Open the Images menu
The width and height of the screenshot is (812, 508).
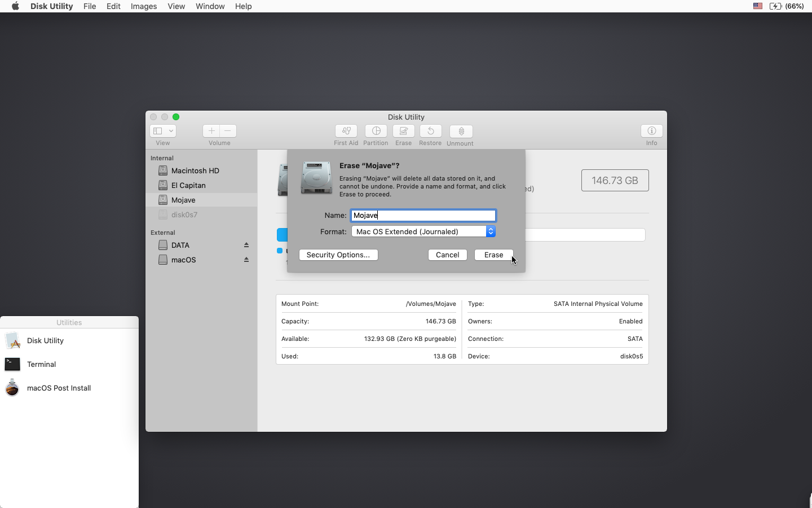coord(144,6)
